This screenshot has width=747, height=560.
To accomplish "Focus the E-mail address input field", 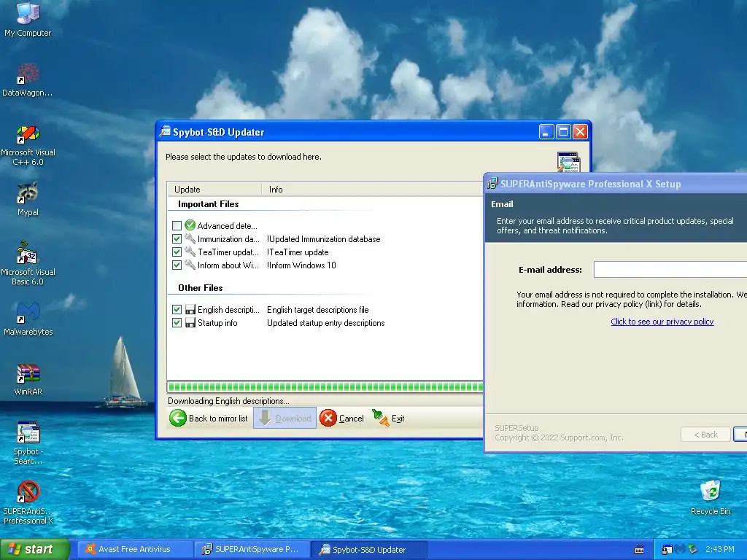I will coord(670,270).
